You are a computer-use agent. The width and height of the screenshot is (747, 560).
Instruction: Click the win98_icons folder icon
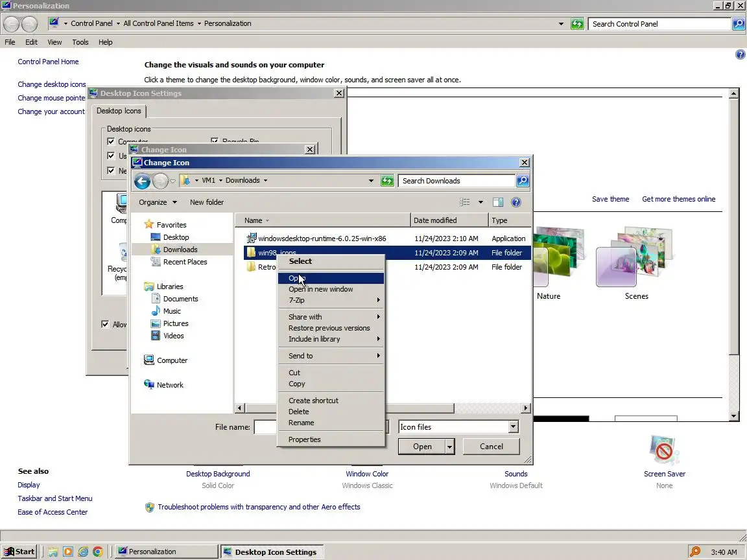[251, 253]
